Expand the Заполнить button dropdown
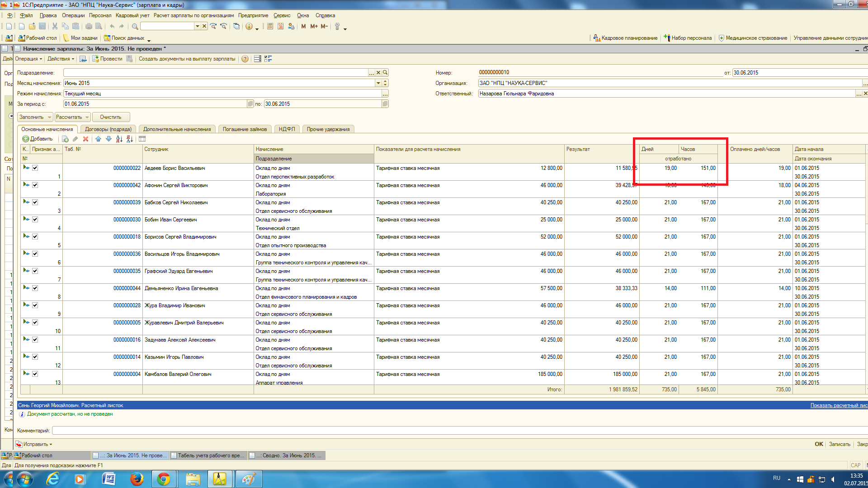This screenshot has width=868, height=488. tap(49, 117)
